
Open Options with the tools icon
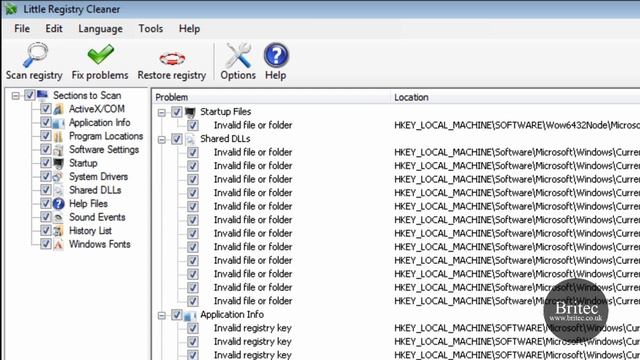pos(238,56)
